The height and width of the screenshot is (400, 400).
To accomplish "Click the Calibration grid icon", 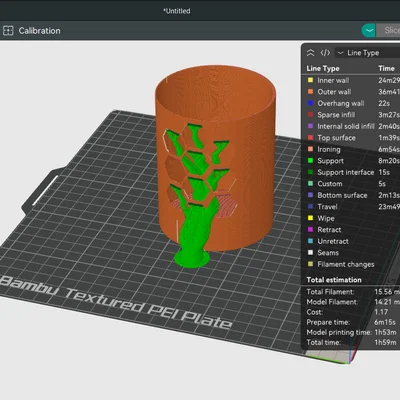I will (8, 31).
